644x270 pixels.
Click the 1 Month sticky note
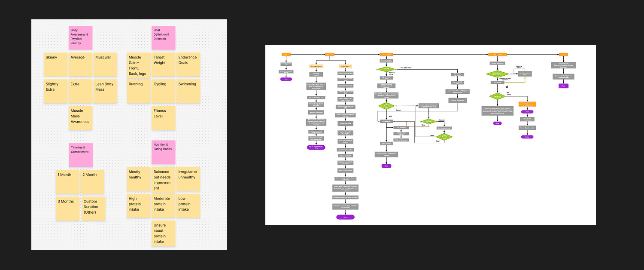tap(67, 182)
